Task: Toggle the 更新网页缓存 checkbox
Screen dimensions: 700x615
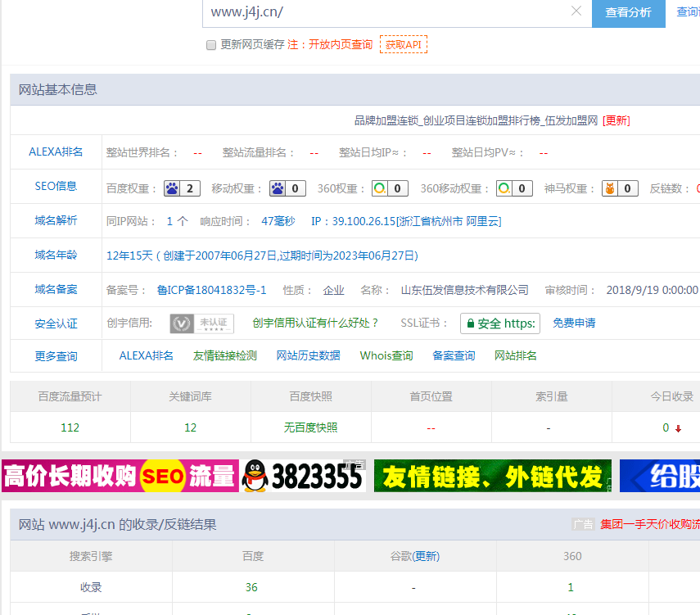Action: pyautogui.click(x=210, y=45)
